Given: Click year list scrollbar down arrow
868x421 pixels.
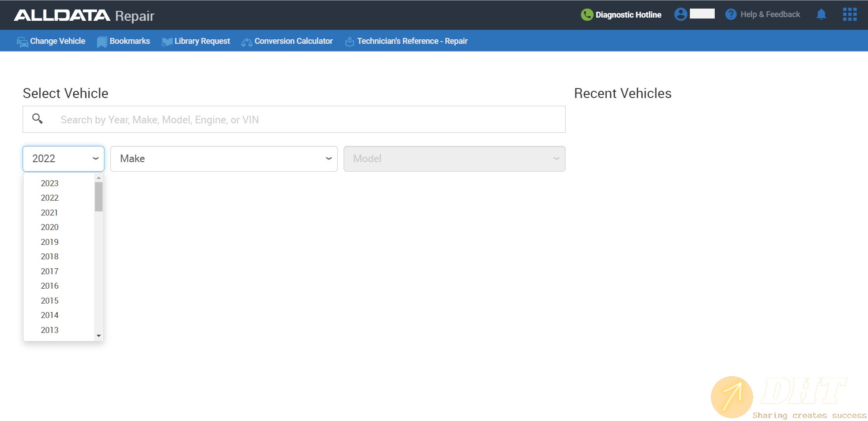Looking at the screenshot, I should tap(99, 336).
